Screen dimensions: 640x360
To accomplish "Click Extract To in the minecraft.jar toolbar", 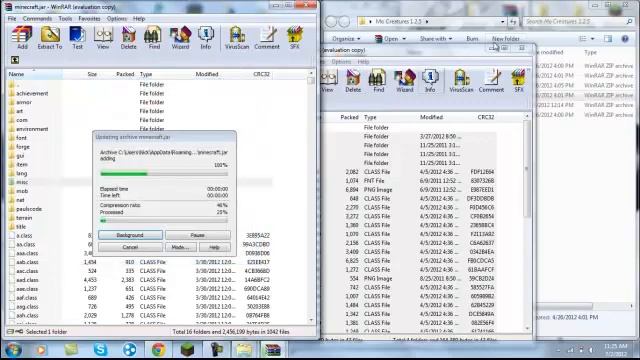I will [50, 38].
